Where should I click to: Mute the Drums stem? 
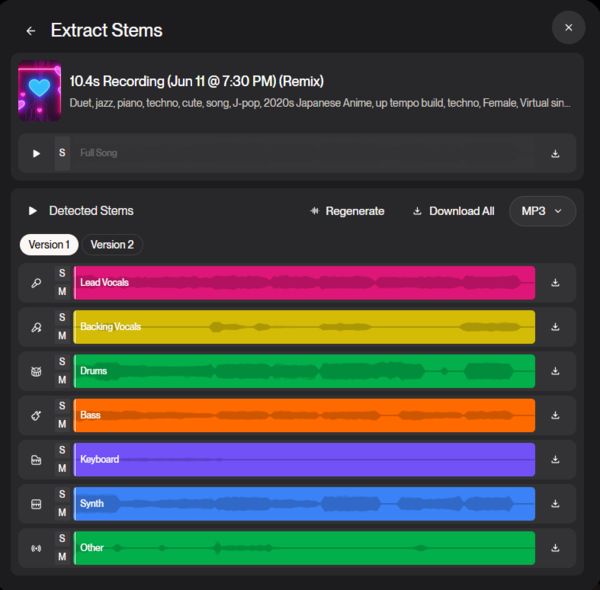coord(62,380)
